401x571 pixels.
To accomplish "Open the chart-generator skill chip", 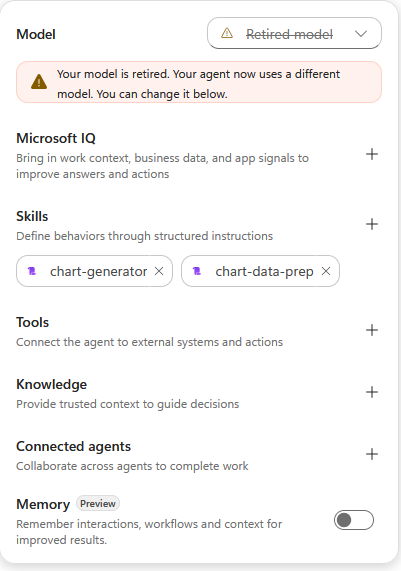I will pos(94,271).
